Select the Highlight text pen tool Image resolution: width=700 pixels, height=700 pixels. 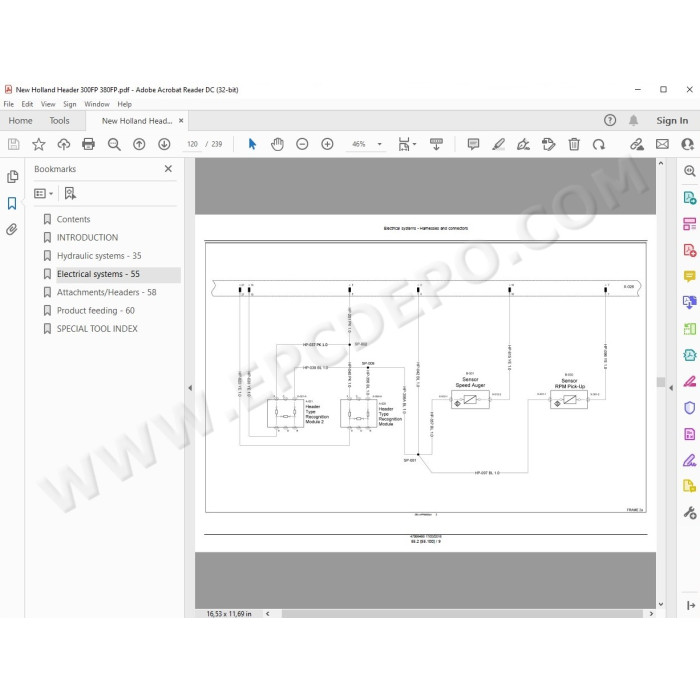[x=498, y=144]
